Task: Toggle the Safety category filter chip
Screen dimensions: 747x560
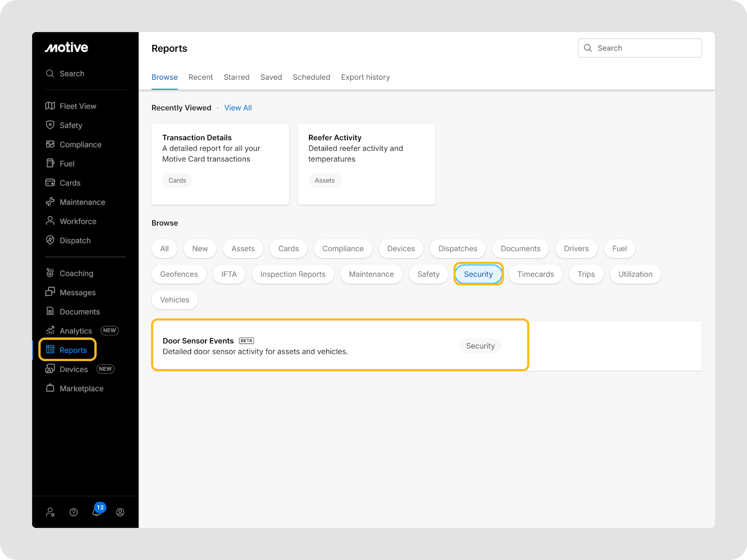Action: point(428,274)
